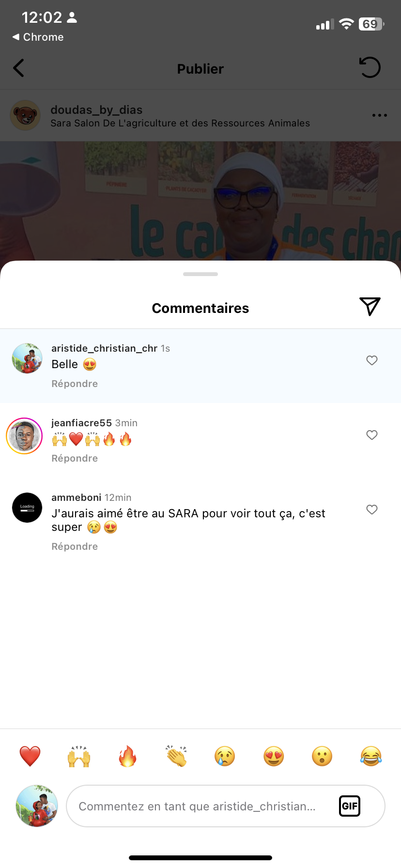Reply to the "Belle" comment
This screenshot has height=868, width=401.
[x=75, y=384]
